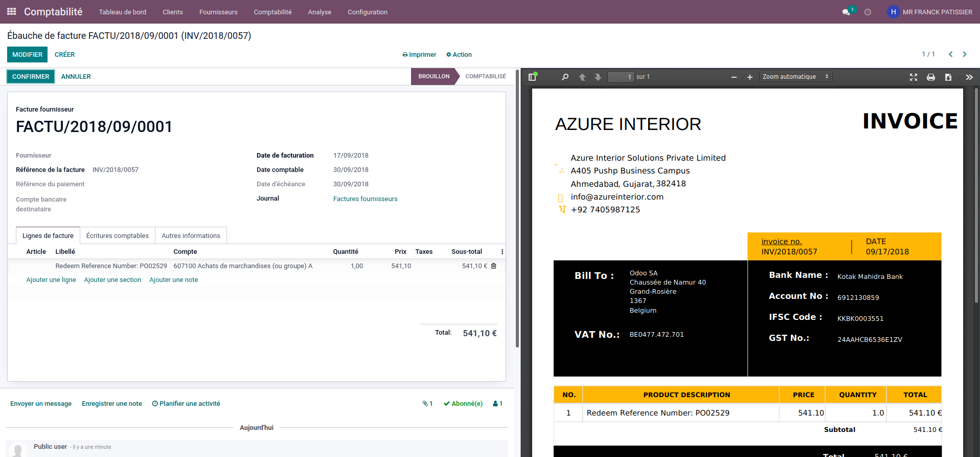Click Ajouter une ligne

click(x=51, y=280)
